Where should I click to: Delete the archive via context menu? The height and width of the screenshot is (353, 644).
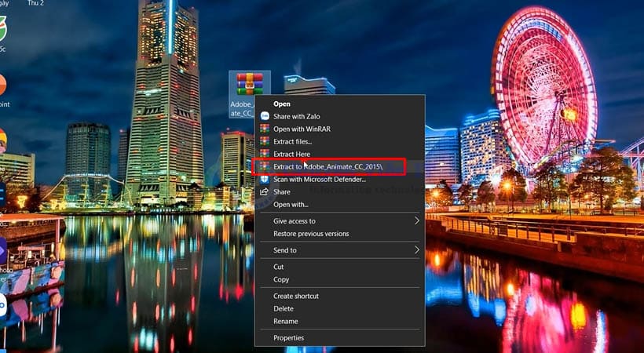tap(284, 308)
